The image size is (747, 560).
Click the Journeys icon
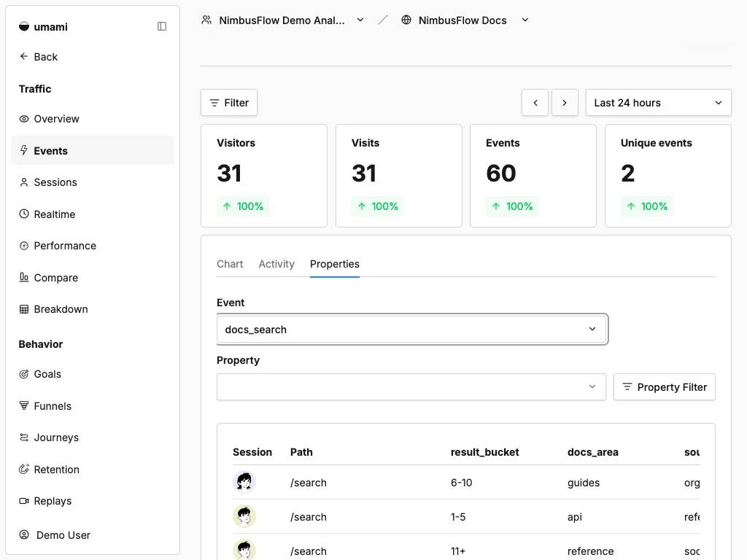[24, 437]
